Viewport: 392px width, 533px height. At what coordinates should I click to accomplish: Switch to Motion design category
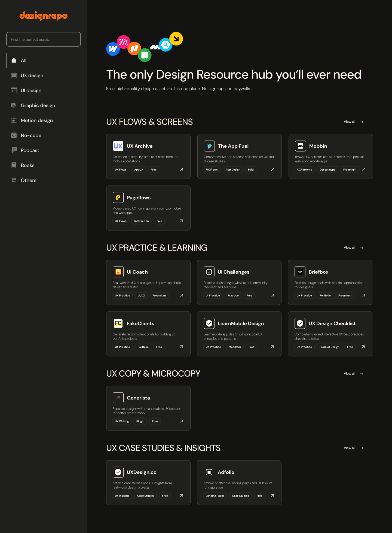pos(44,120)
